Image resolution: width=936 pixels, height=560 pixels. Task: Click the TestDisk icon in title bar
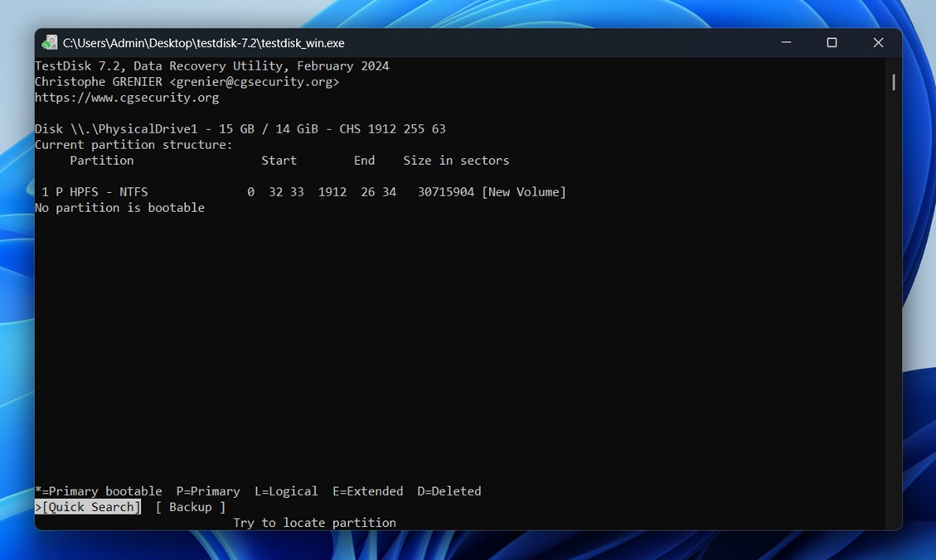point(50,43)
